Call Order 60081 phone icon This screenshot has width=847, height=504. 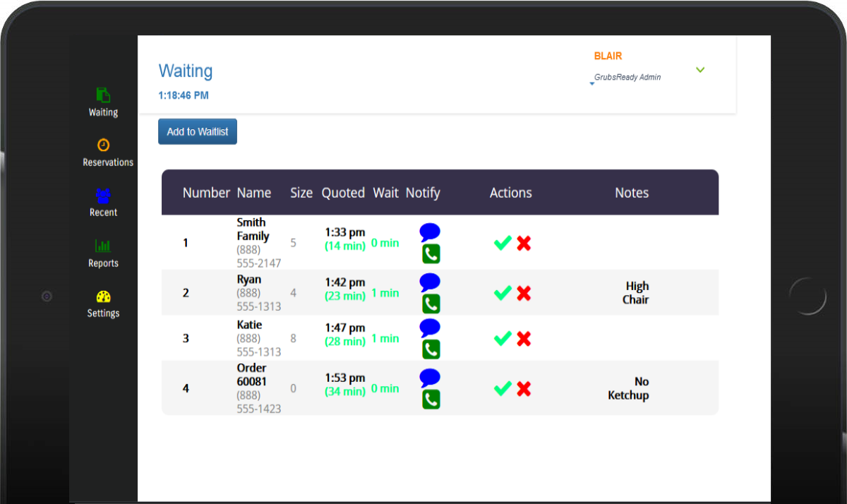[x=431, y=400]
